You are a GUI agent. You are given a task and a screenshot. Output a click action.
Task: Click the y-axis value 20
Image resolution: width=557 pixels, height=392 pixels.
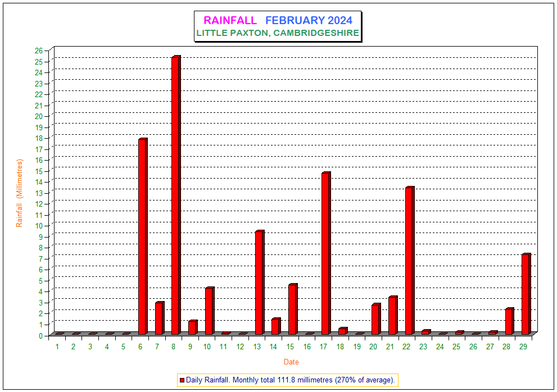pyautogui.click(x=39, y=116)
